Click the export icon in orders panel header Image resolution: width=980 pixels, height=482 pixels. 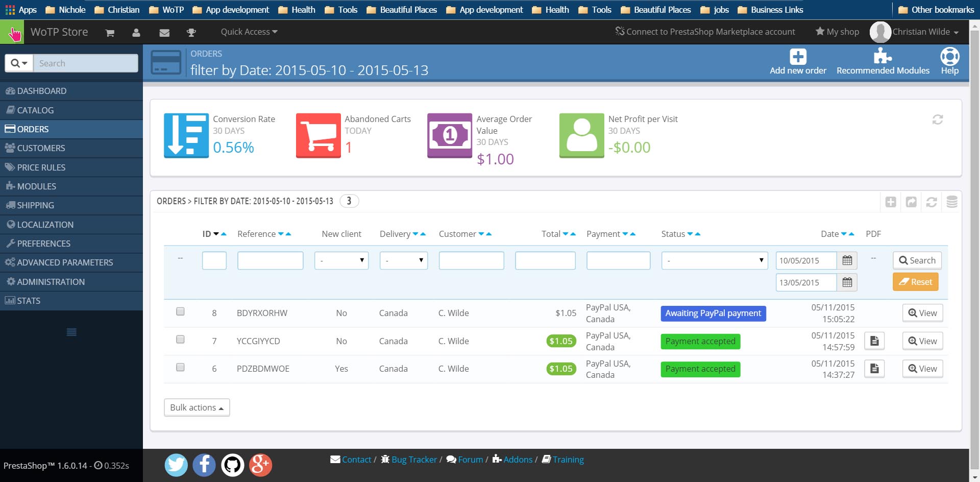(911, 202)
